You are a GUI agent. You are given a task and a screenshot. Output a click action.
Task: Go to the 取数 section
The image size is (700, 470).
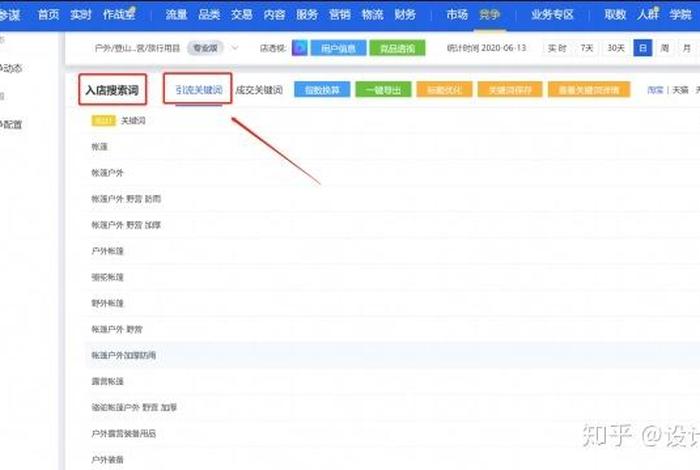pos(615,15)
